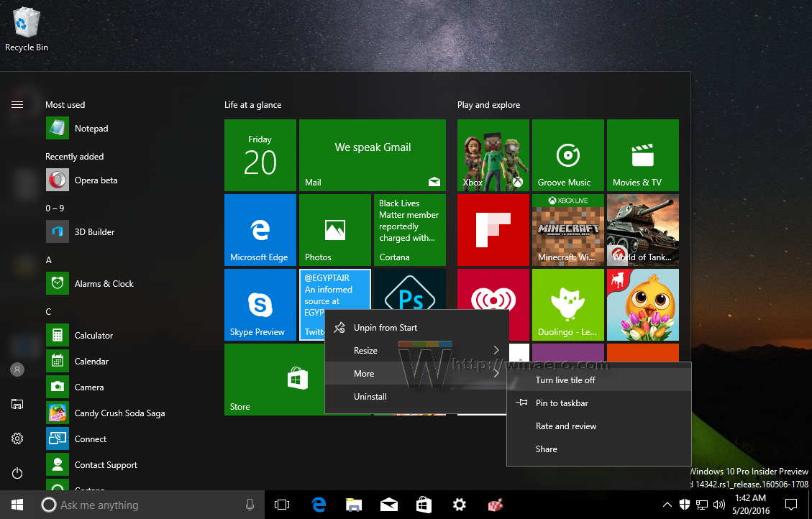Click Windows Defender tray icon

point(684,505)
